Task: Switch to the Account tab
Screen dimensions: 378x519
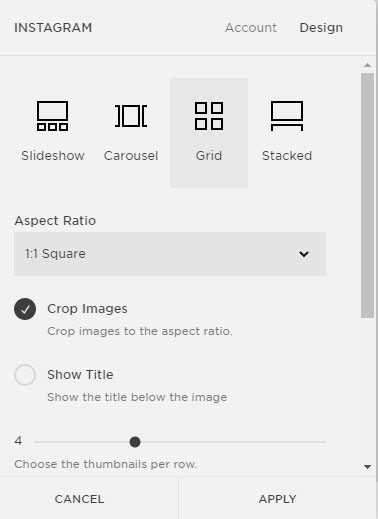Action: pyautogui.click(x=251, y=28)
